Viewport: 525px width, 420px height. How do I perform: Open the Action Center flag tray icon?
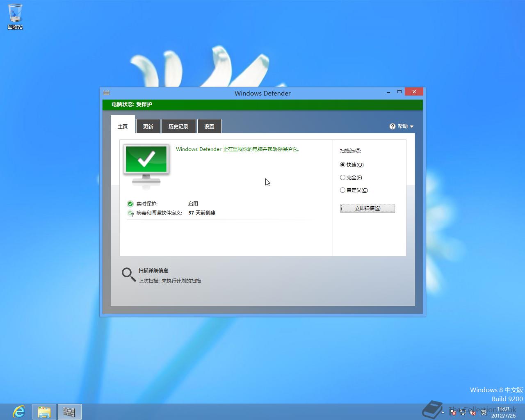(452, 411)
